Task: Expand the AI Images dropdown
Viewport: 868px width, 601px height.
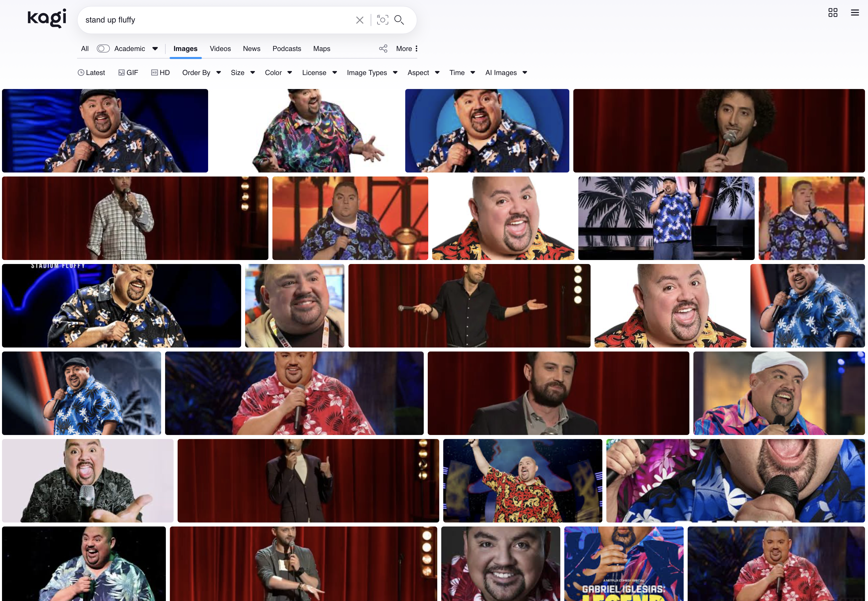Action: [x=506, y=73]
